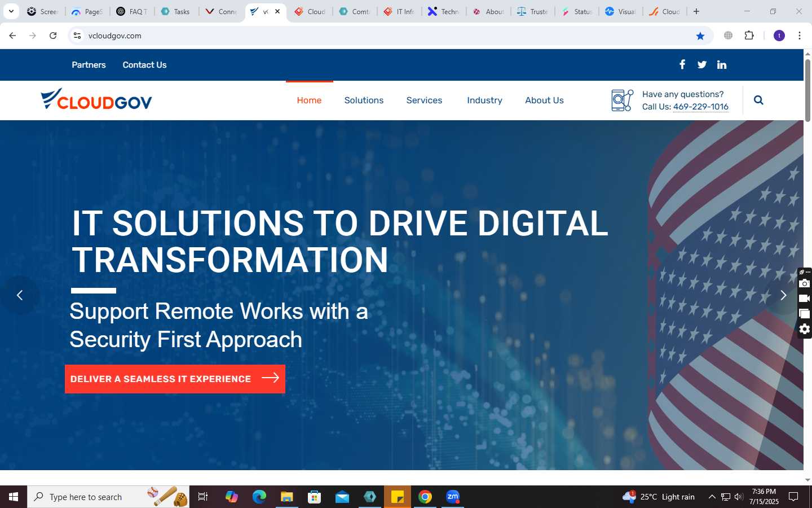This screenshot has height=508, width=812.
Task: Call the phone number 469-229-1016 link
Action: pos(701,107)
